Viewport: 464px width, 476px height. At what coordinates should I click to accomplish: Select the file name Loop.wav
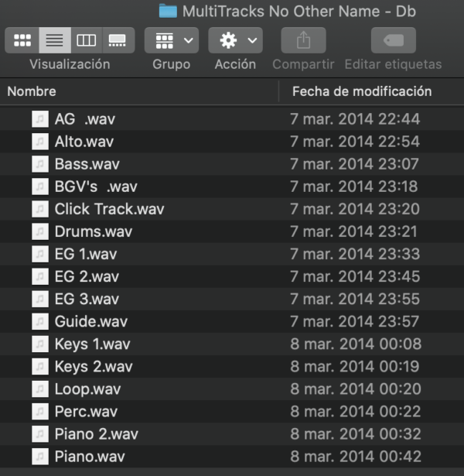88,389
